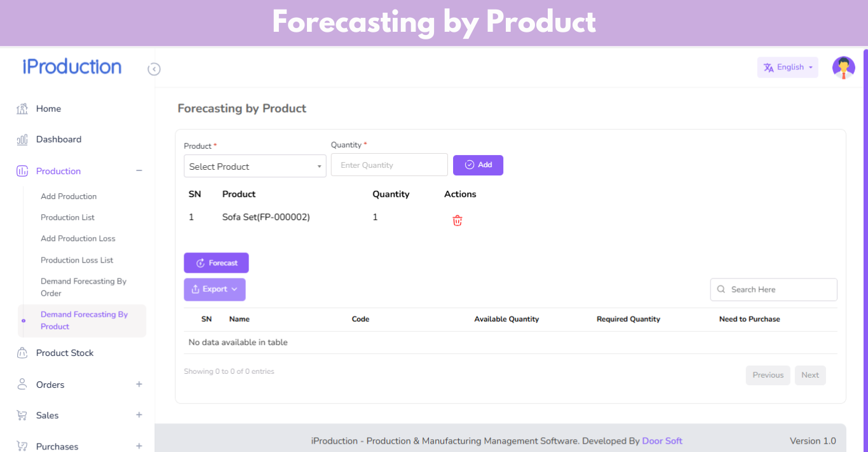Click the Product Stock bag icon

pos(22,353)
